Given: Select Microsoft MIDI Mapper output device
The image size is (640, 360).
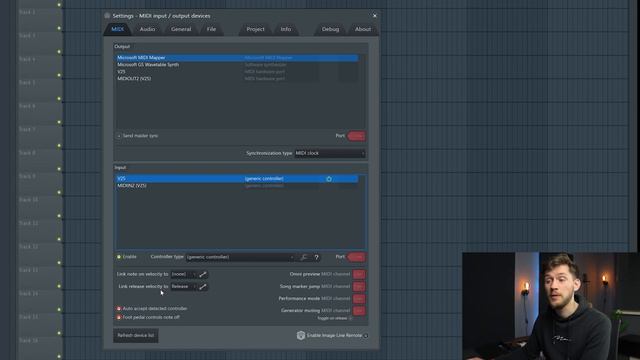Looking at the screenshot, I should click(237, 58).
